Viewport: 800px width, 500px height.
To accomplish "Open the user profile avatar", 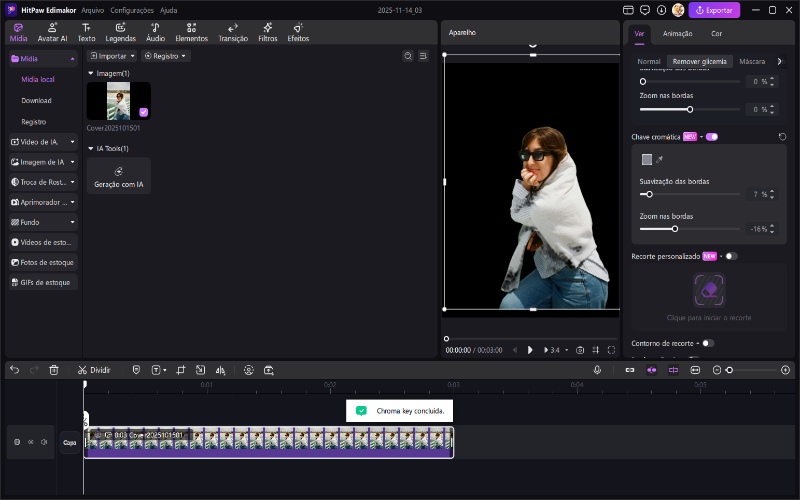I will [x=678, y=10].
